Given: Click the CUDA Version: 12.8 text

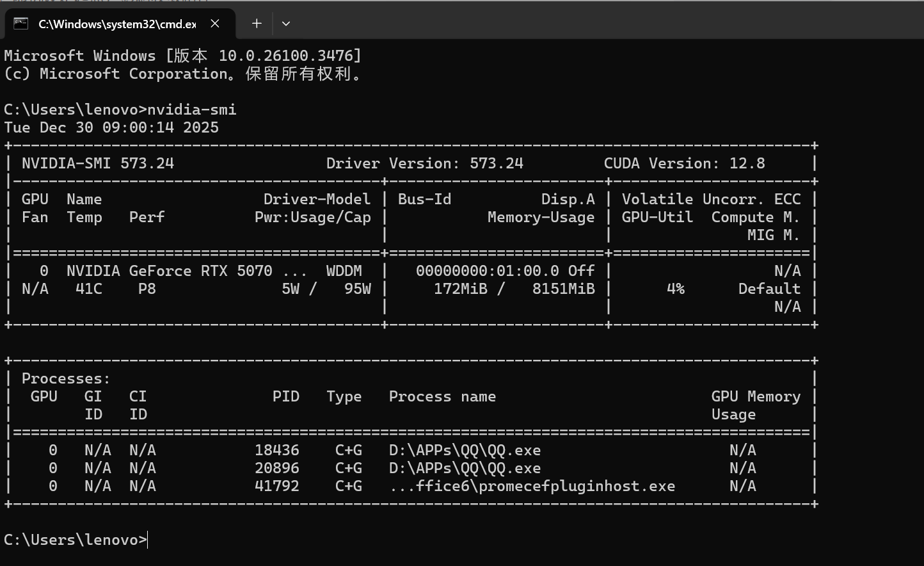Looking at the screenshot, I should point(685,163).
